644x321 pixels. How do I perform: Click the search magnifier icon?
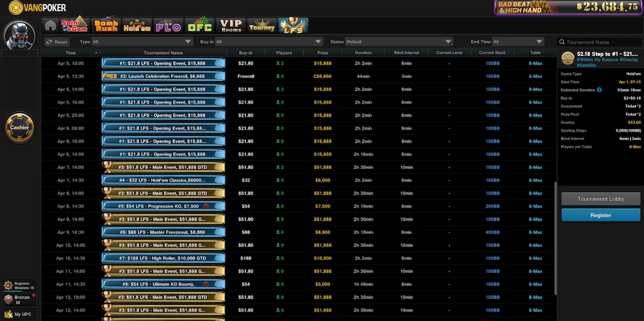[562, 42]
